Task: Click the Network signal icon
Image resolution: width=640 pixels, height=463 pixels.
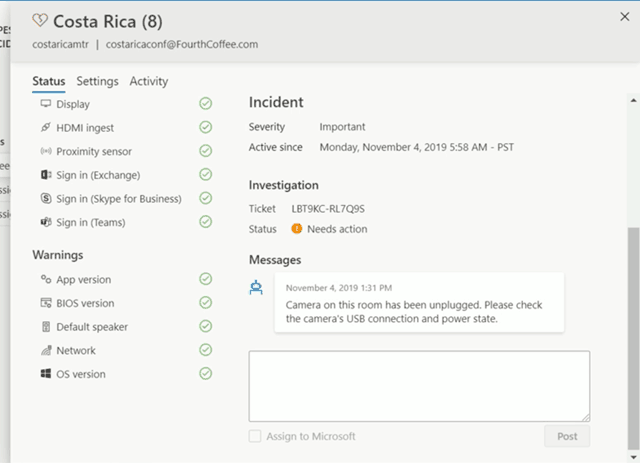Action: coord(46,350)
